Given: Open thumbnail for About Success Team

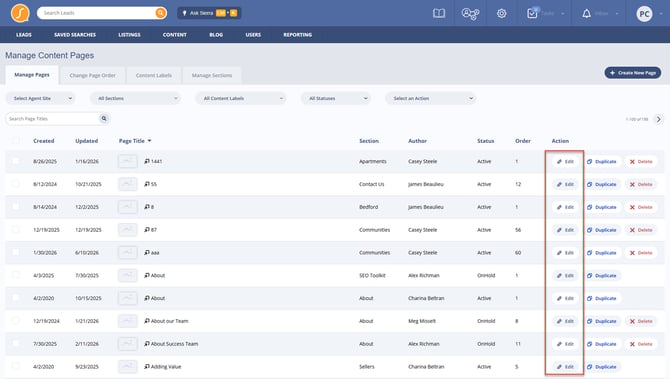Looking at the screenshot, I should 127,344.
